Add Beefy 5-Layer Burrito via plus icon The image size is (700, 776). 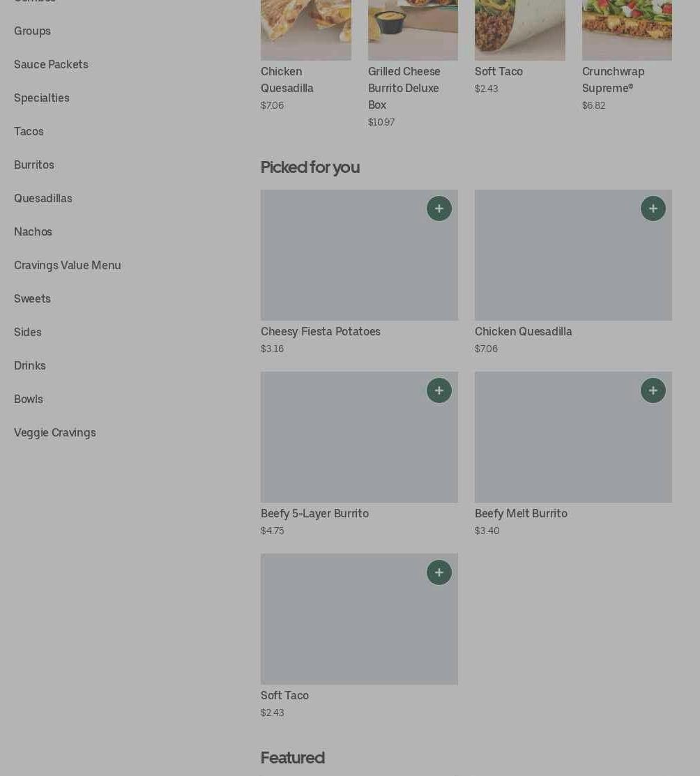pos(439,390)
